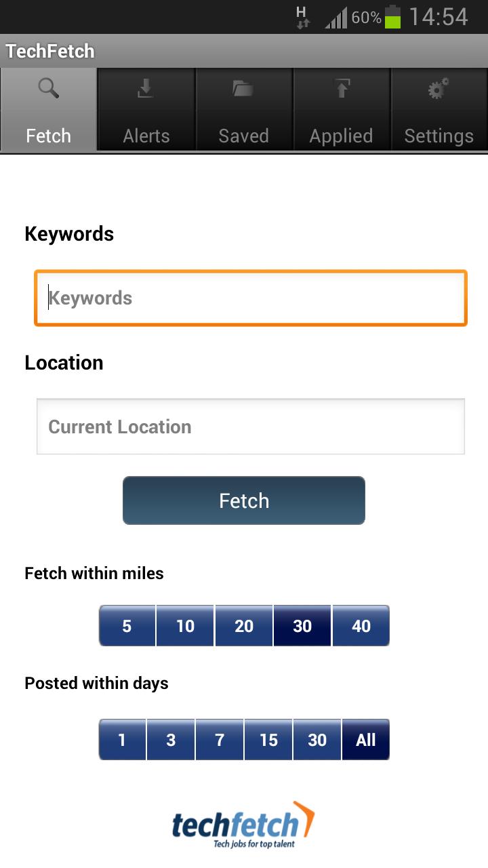Open the Saved jobs tab
The width and height of the screenshot is (488, 868).
244,136
